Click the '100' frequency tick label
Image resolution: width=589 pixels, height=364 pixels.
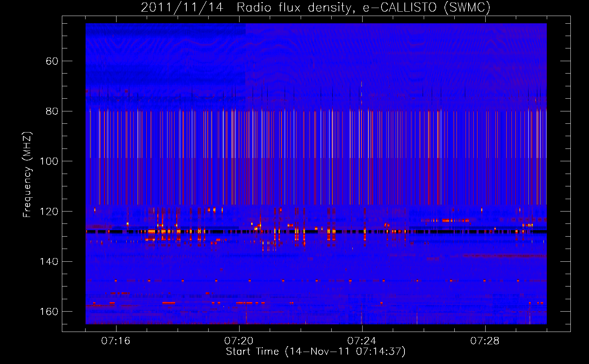point(49,161)
